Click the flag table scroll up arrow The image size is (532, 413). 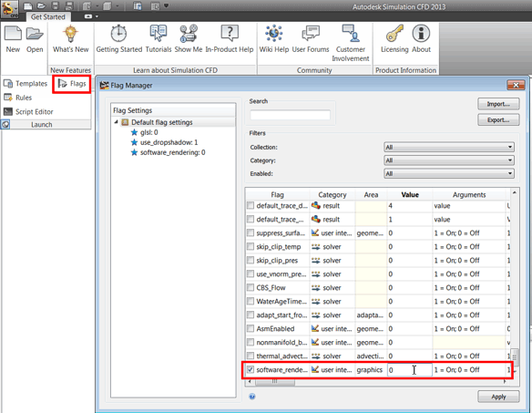coord(515,192)
